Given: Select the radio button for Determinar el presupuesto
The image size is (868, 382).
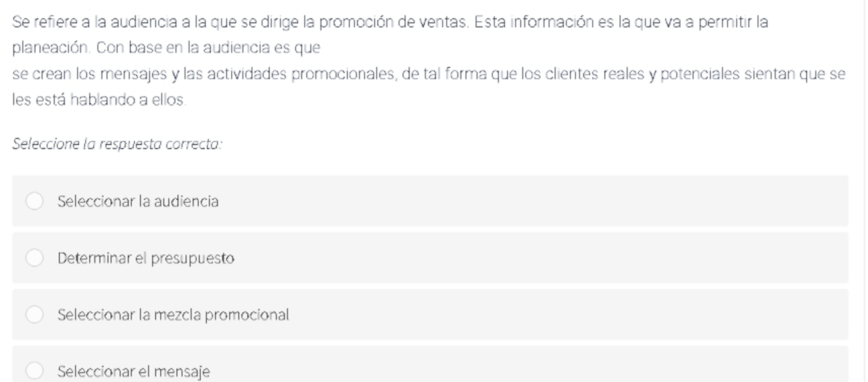Looking at the screenshot, I should 34,258.
